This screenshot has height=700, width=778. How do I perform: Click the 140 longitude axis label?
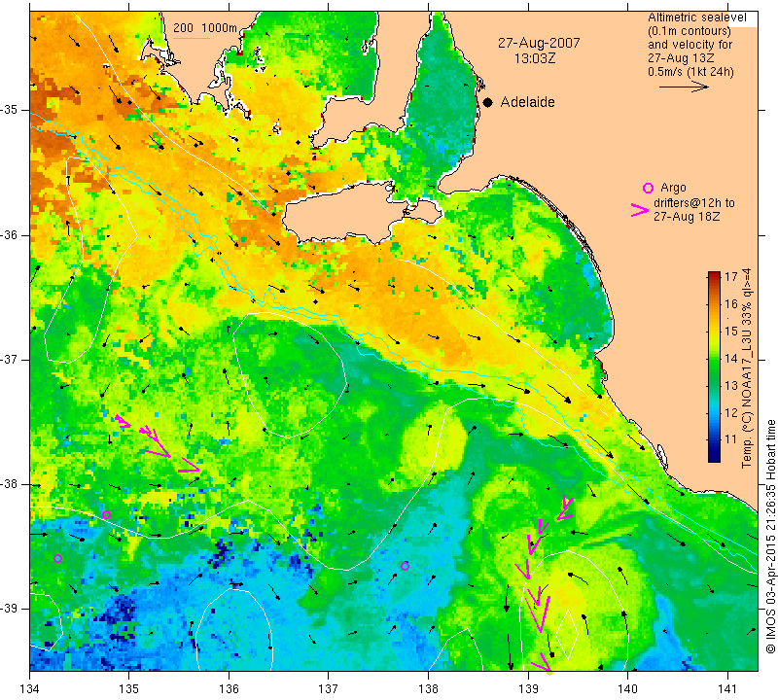(x=627, y=688)
